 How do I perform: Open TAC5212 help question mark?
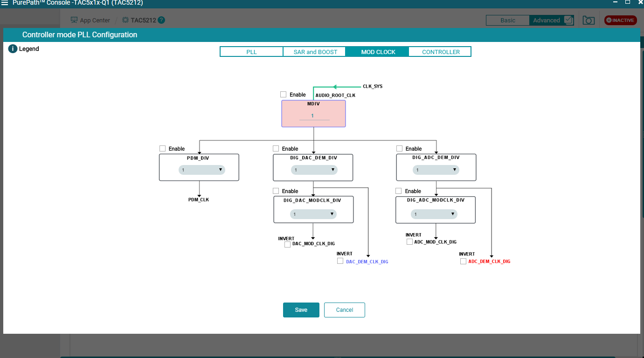161,20
